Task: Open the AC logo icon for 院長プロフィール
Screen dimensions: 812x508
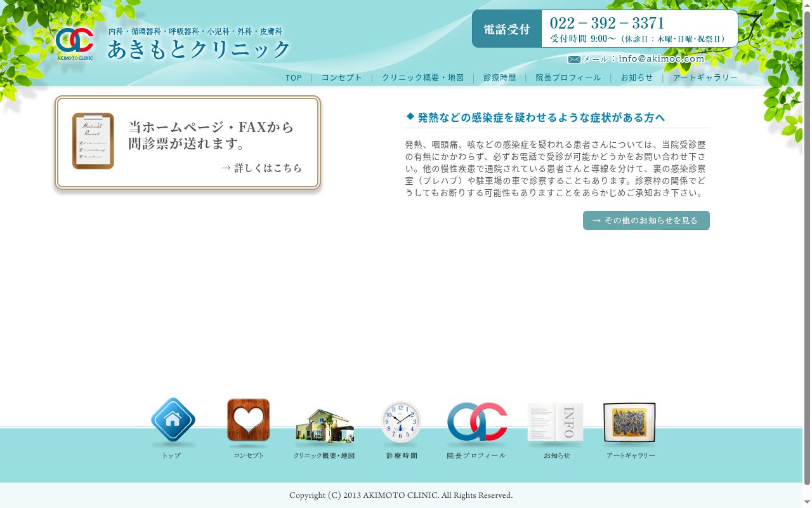Action: tap(477, 422)
